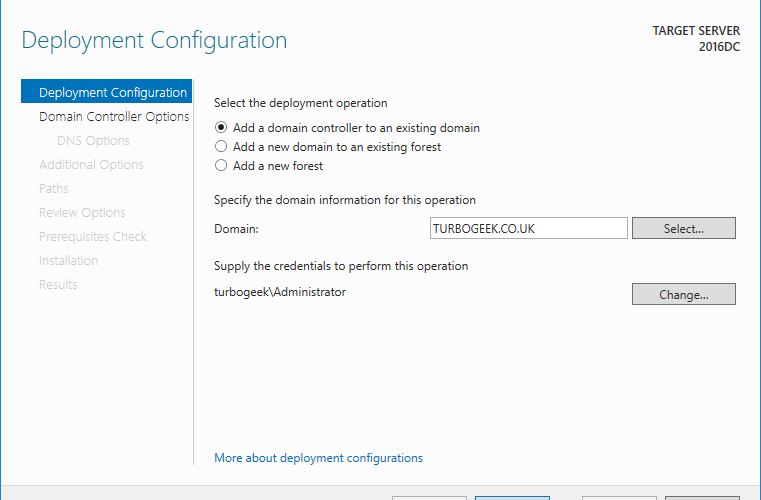The image size is (761, 500).
Task: Click the Domain: field label
Action: [x=236, y=229]
